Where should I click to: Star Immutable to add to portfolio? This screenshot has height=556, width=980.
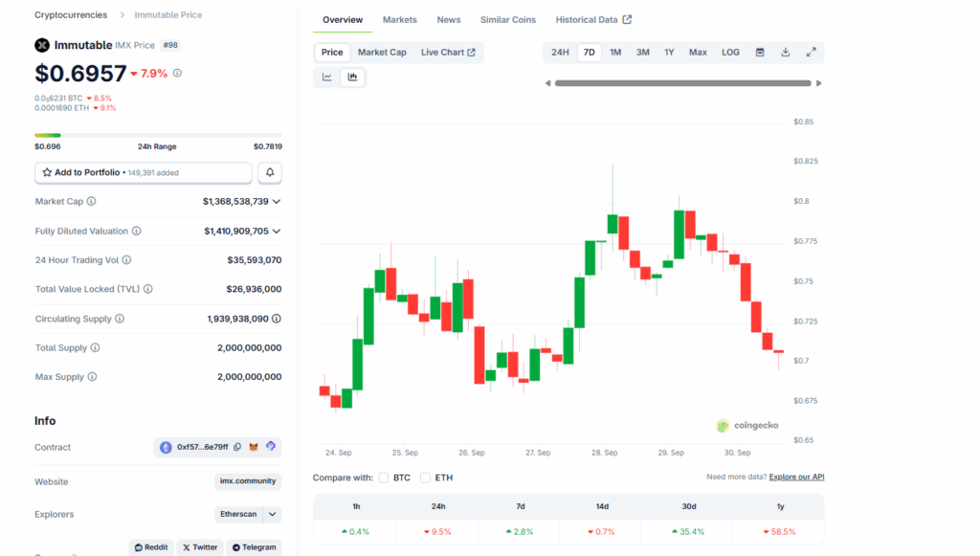(x=45, y=173)
